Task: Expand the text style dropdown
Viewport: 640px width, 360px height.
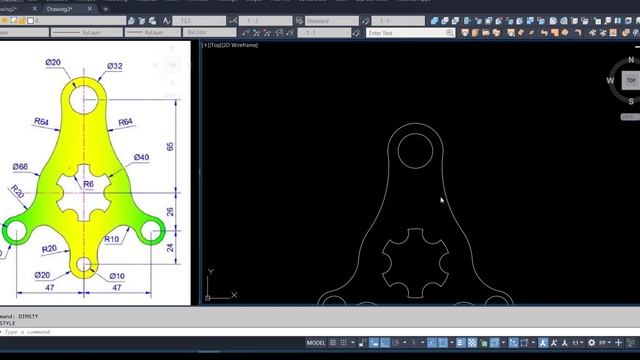Action: [199, 20]
